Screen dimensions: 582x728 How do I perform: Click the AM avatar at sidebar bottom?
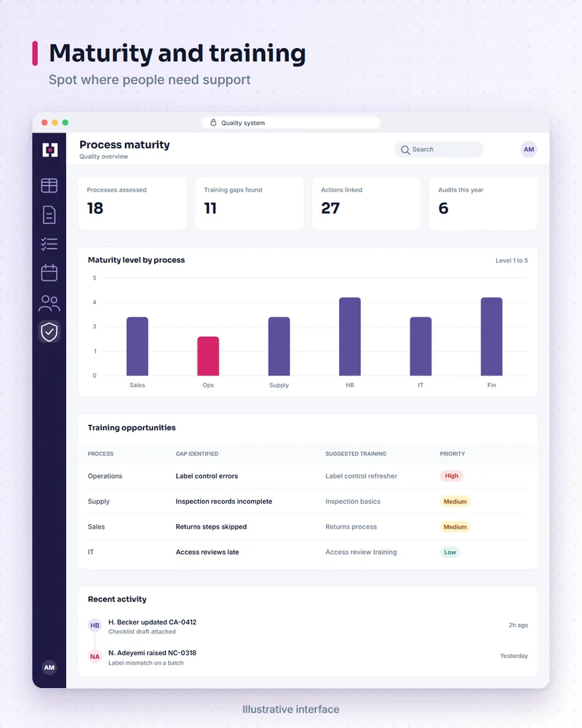tap(49, 668)
